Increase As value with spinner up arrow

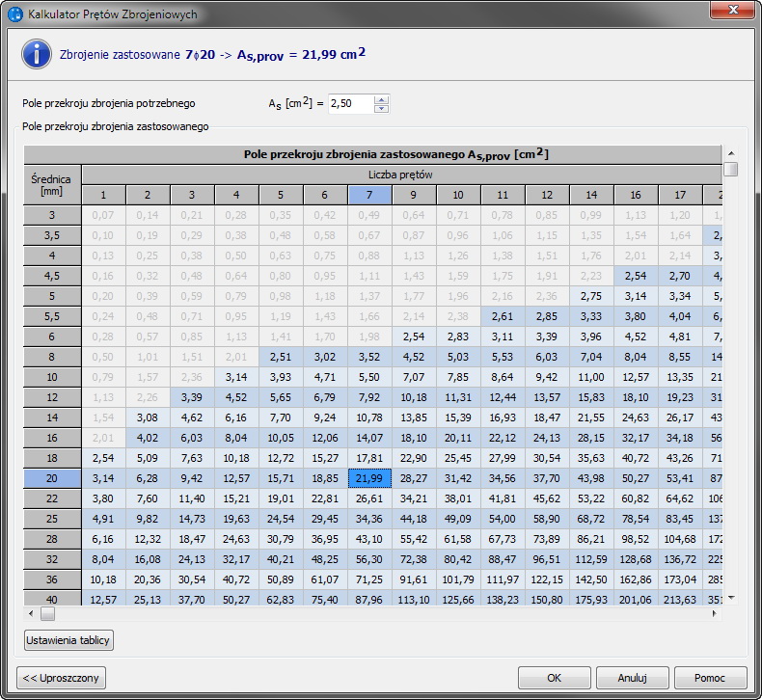(381, 98)
